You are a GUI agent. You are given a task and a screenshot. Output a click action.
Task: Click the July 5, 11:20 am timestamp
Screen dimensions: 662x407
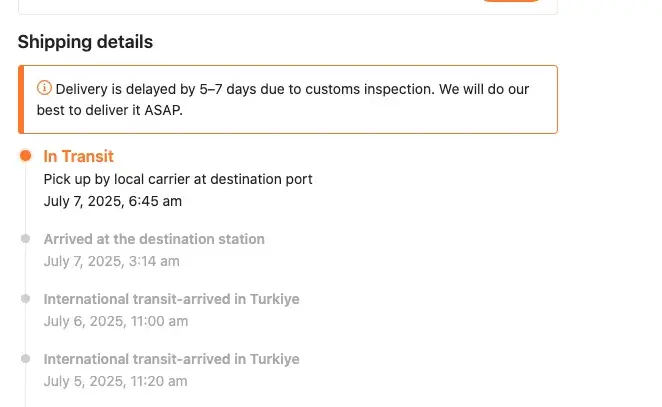point(116,381)
